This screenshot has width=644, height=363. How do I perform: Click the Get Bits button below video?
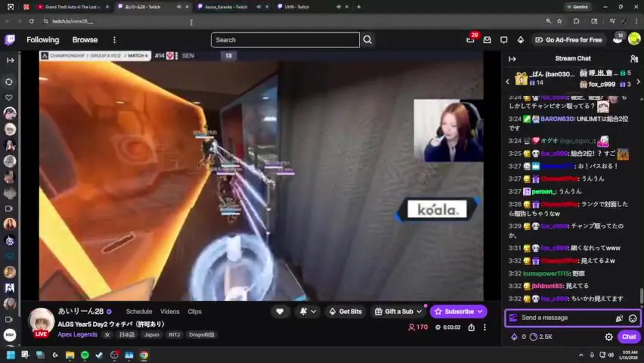345,312
